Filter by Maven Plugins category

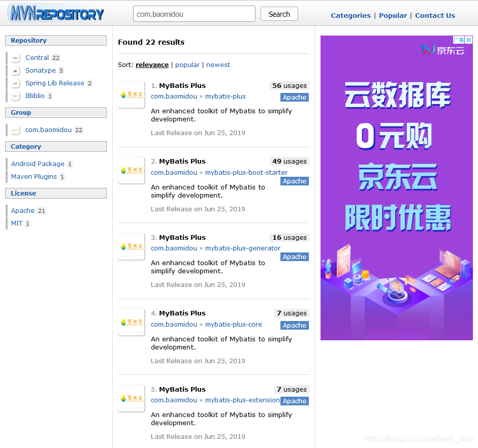pyautogui.click(x=34, y=177)
